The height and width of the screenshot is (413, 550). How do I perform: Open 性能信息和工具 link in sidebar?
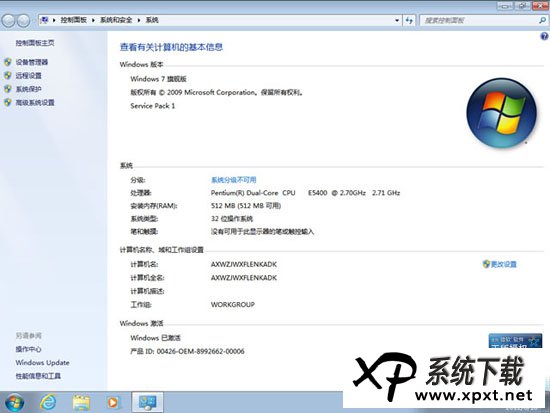tap(38, 376)
